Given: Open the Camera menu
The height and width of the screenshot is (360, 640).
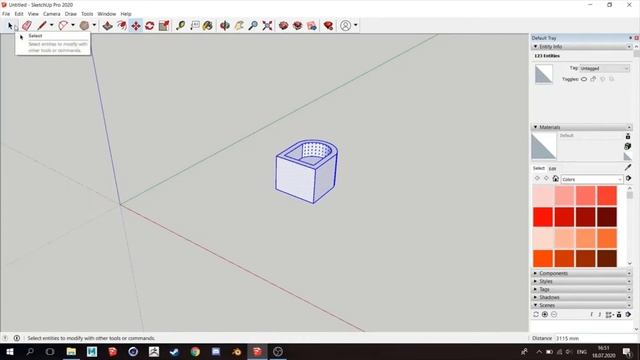Looking at the screenshot, I should (51, 14).
